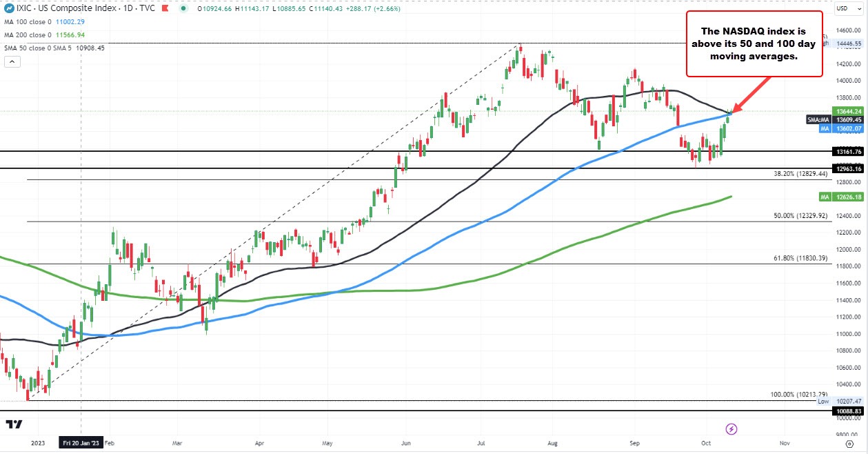Click the MA 100 value 11002.29
The width and height of the screenshot is (868, 454).
pyautogui.click(x=69, y=23)
